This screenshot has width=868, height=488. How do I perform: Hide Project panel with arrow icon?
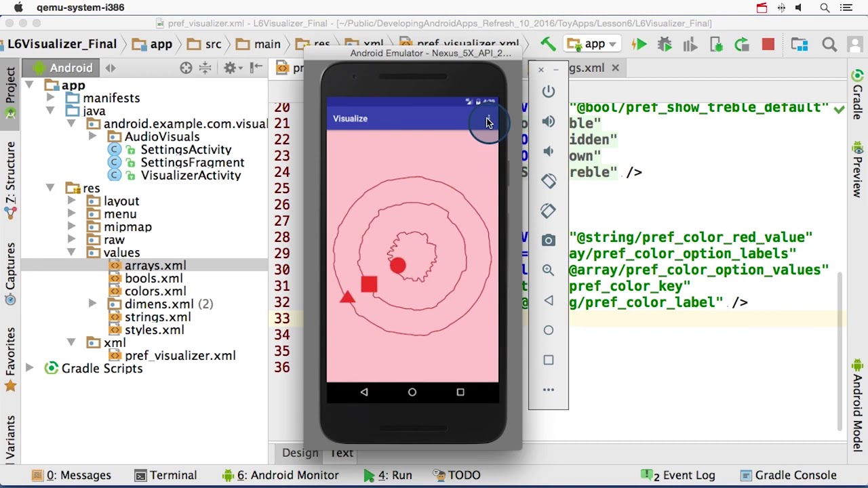pos(256,68)
